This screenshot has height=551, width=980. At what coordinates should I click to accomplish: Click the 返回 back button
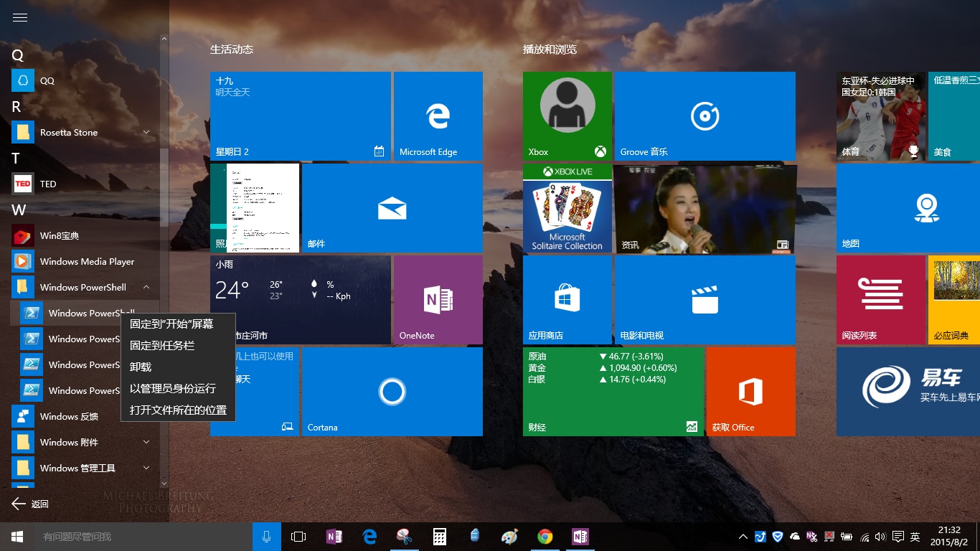click(30, 504)
